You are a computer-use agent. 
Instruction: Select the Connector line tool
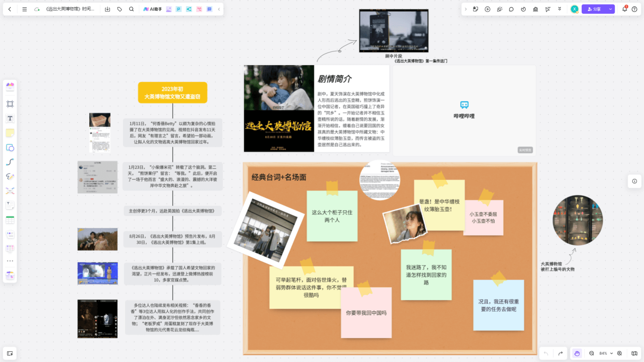(10, 162)
